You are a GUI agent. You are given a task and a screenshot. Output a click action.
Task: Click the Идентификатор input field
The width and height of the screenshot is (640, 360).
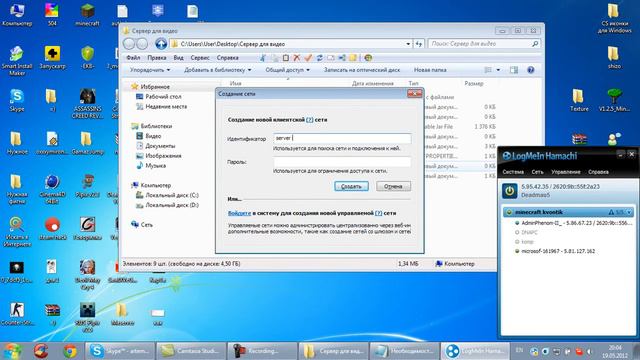(x=342, y=138)
